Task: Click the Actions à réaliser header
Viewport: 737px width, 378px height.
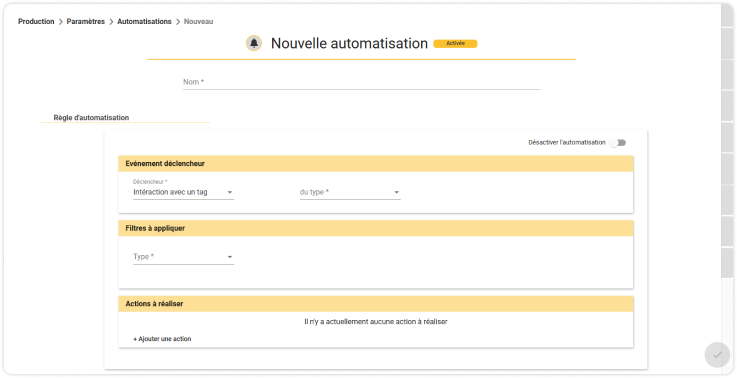Action: pyautogui.click(x=376, y=304)
